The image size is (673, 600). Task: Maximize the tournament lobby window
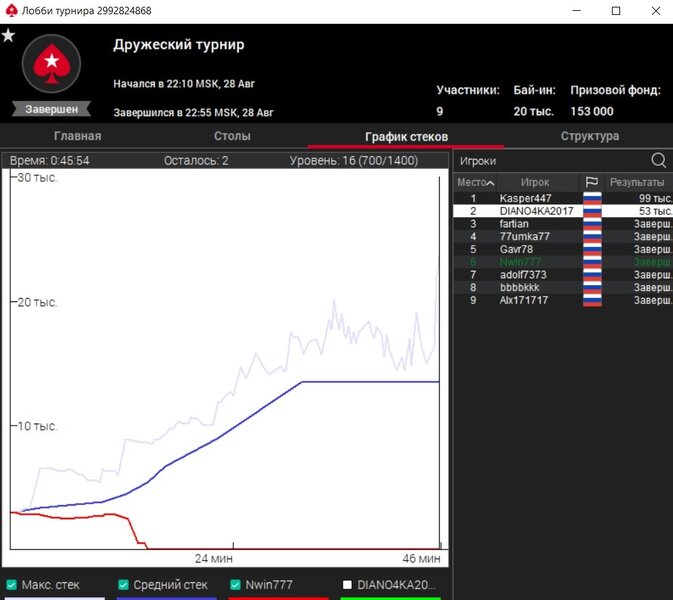click(616, 11)
